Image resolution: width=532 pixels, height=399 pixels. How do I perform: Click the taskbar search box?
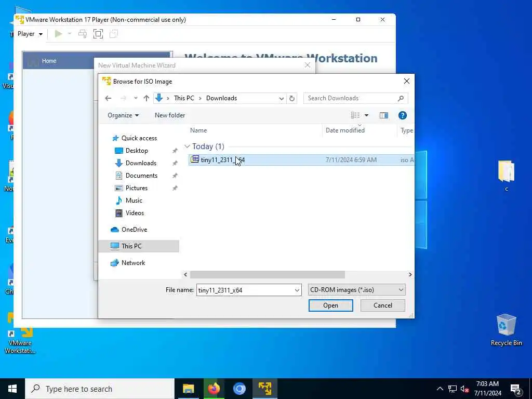(100, 389)
